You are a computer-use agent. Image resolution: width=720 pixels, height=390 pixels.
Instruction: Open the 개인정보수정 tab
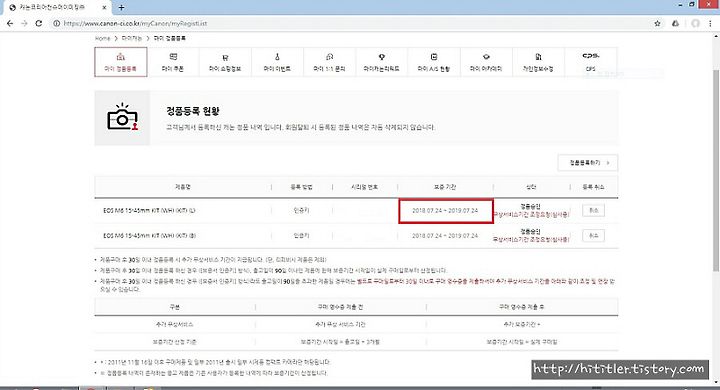pyautogui.click(x=538, y=62)
